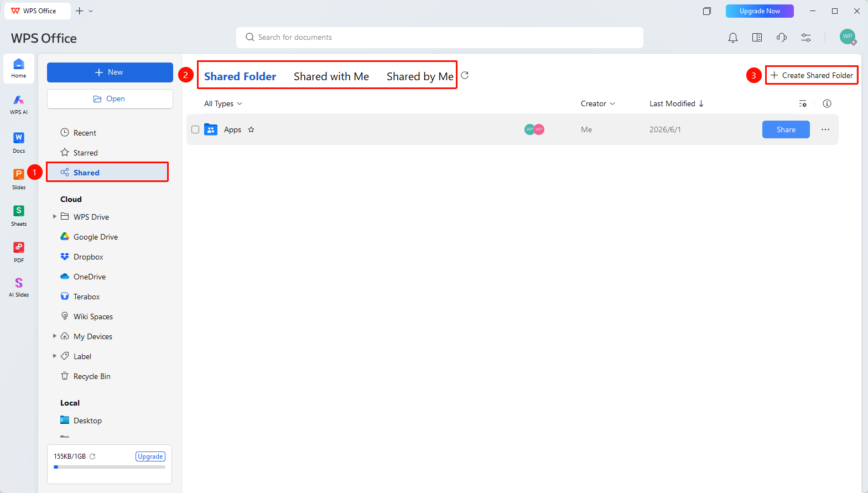Switch to the Shared Folder tab
This screenshot has height=493, width=868.
(240, 76)
